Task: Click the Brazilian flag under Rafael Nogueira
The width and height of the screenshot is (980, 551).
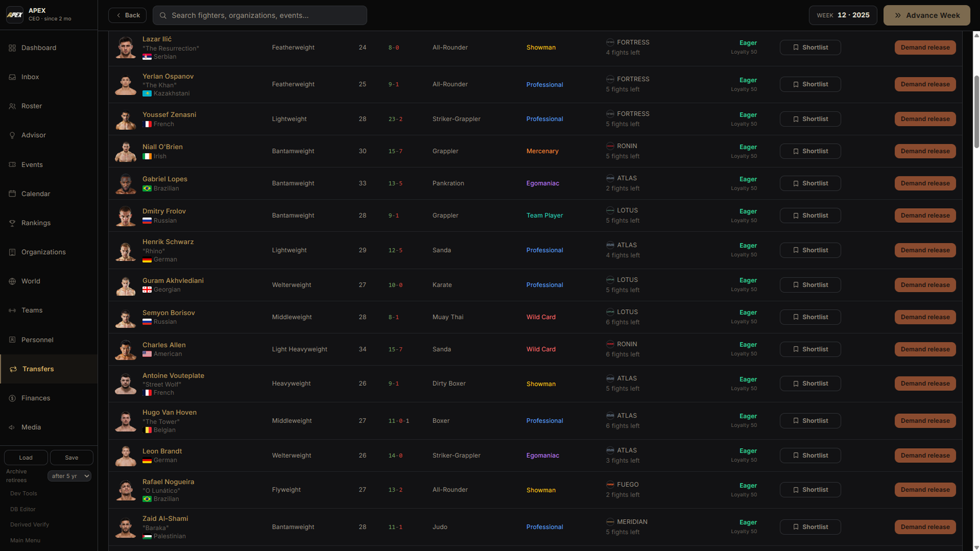Action: pyautogui.click(x=147, y=499)
